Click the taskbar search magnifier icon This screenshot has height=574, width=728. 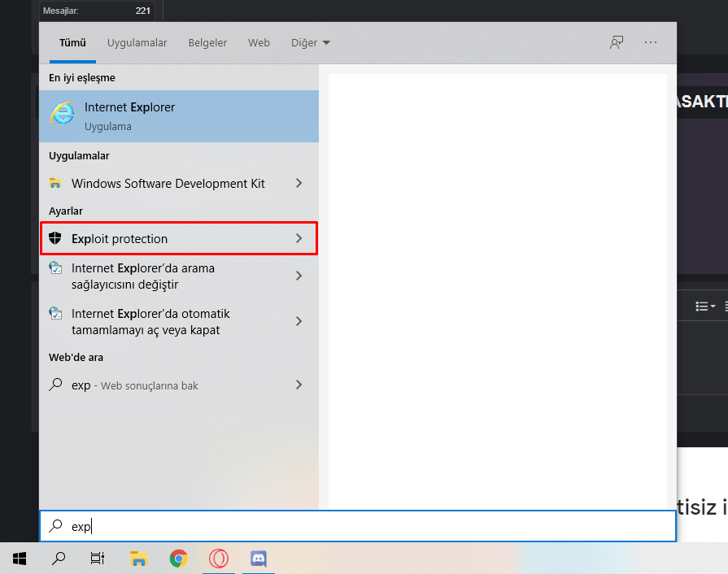click(x=59, y=559)
